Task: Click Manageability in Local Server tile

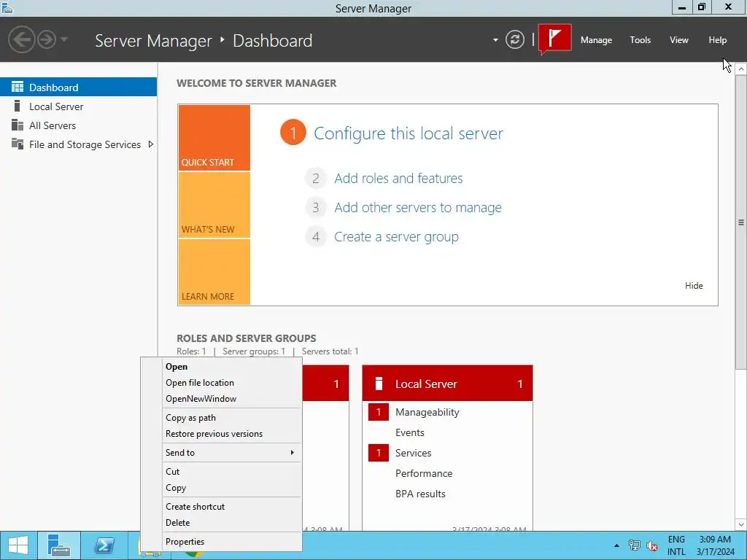Action: coord(427,413)
